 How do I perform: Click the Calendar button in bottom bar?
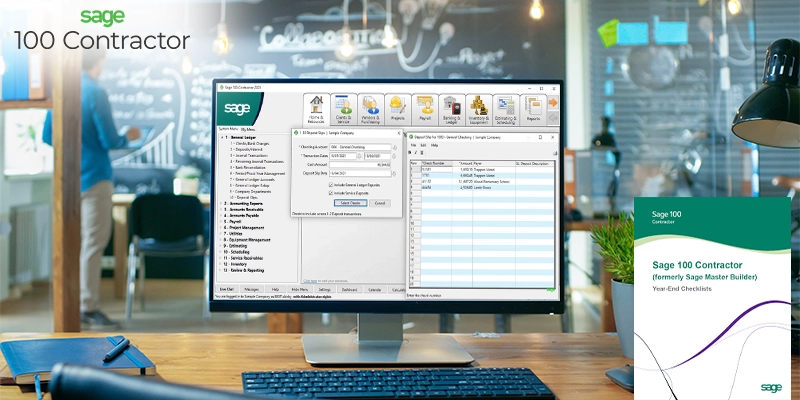point(374,289)
